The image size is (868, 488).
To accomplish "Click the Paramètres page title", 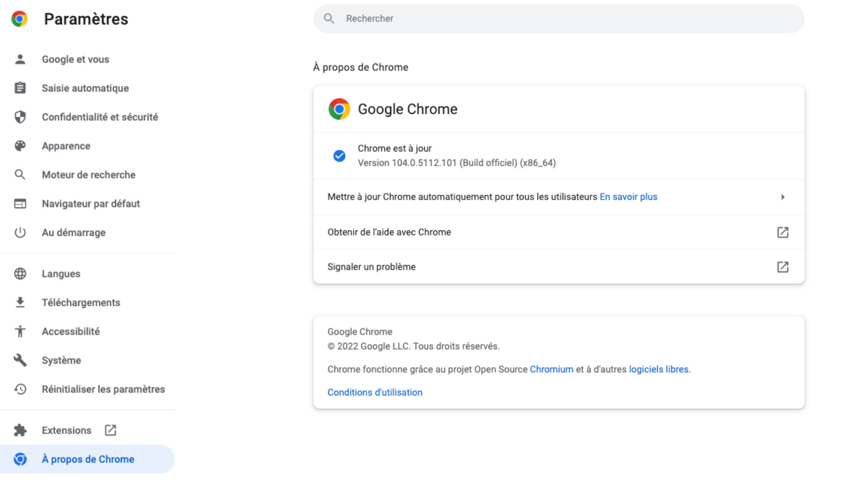I will click(86, 19).
